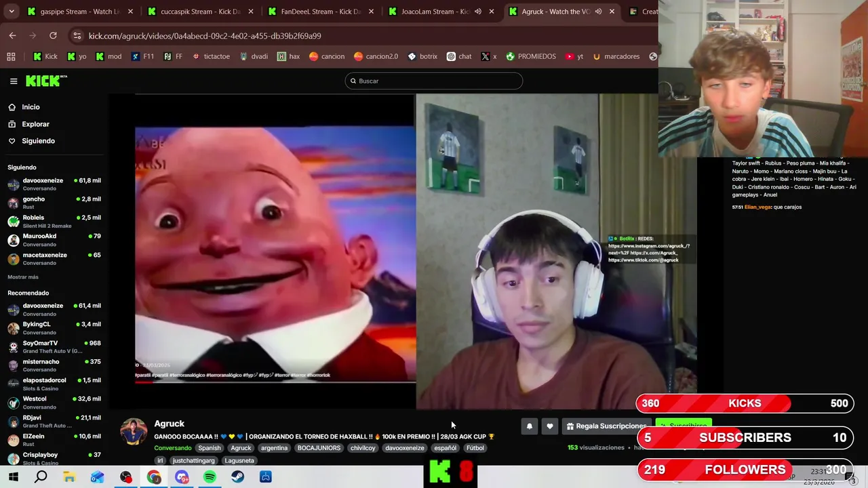Open the chat bookmark

pos(459,56)
